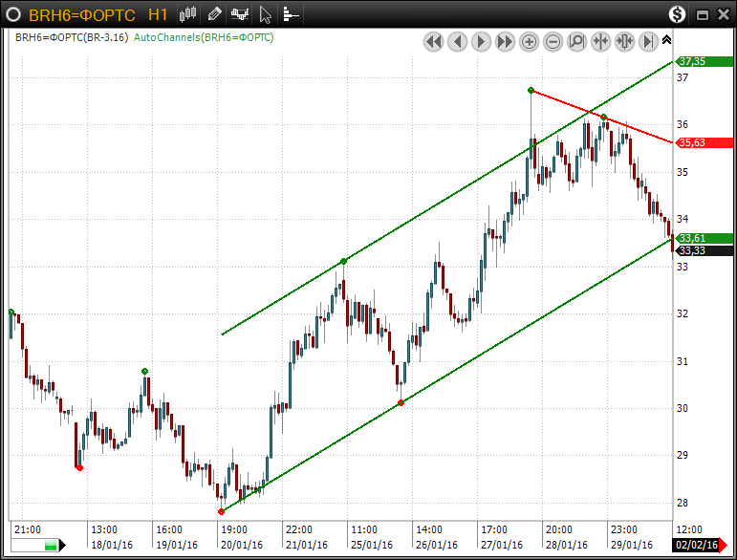Compress the chart horizontally
Screen dimensions: 737x560
tap(601, 41)
